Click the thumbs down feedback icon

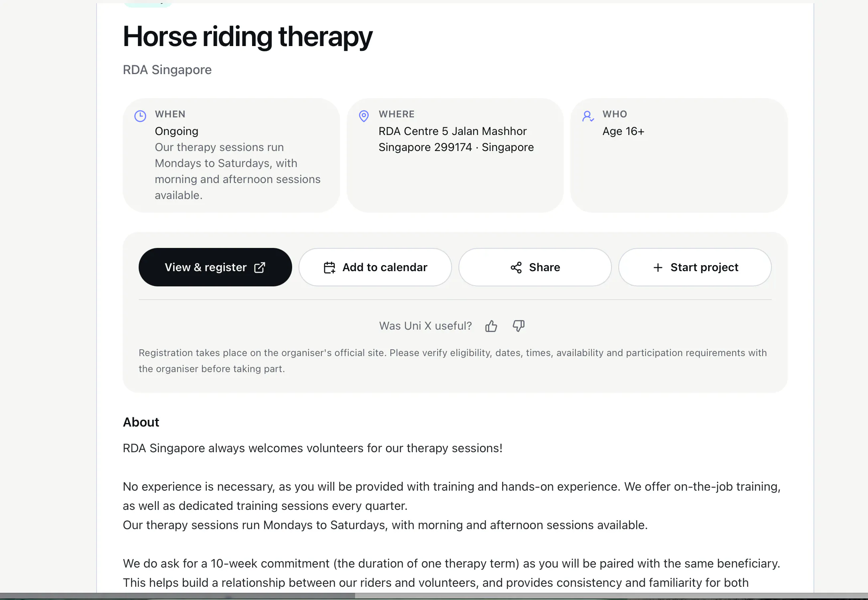(519, 326)
